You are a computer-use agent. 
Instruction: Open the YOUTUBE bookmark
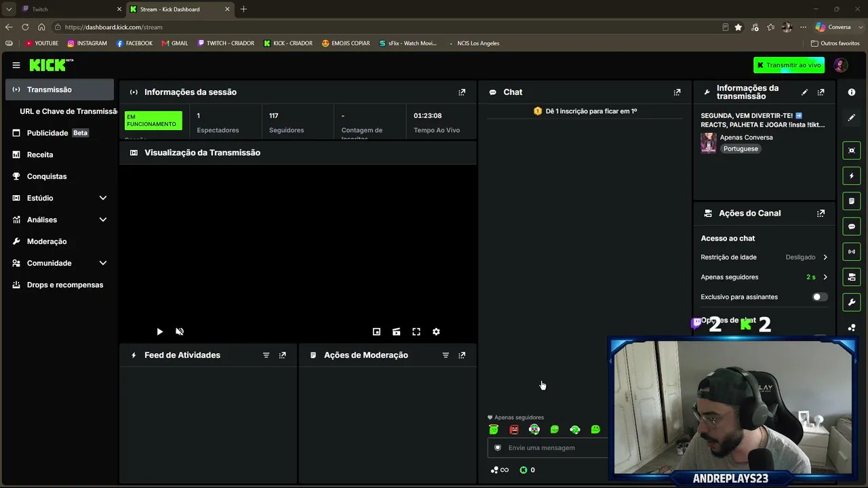click(41, 43)
